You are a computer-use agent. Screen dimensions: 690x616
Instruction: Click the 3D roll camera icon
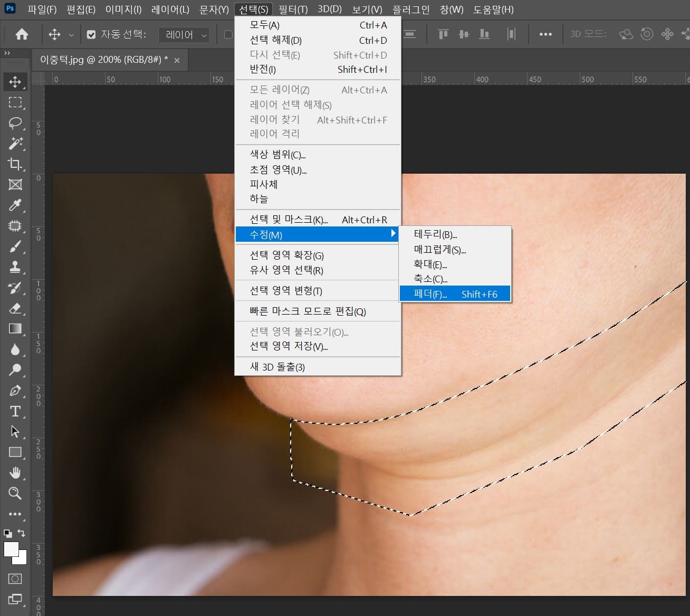[x=647, y=34]
